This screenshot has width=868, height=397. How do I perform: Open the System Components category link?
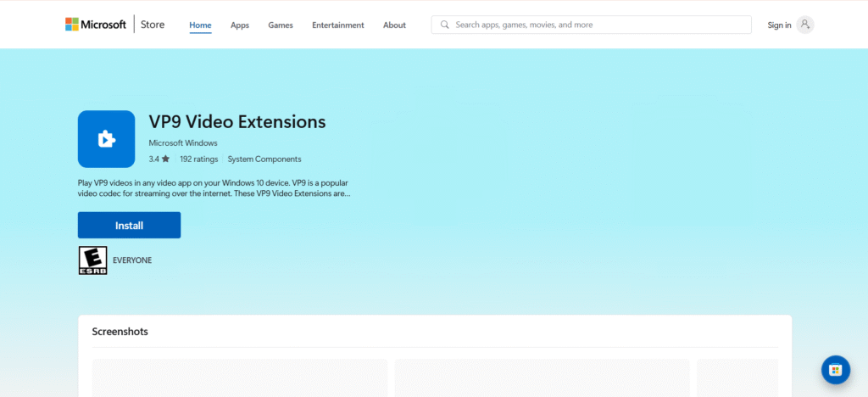coord(264,159)
